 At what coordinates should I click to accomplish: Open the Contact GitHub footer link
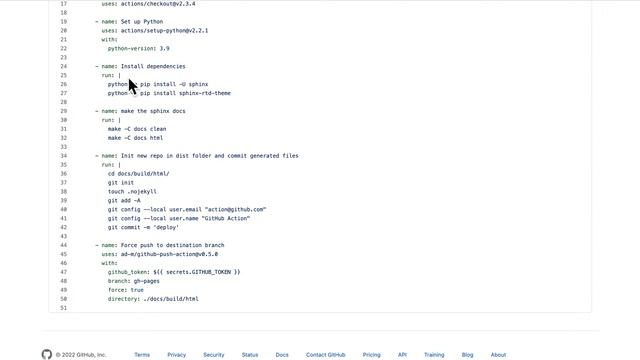tap(326, 355)
